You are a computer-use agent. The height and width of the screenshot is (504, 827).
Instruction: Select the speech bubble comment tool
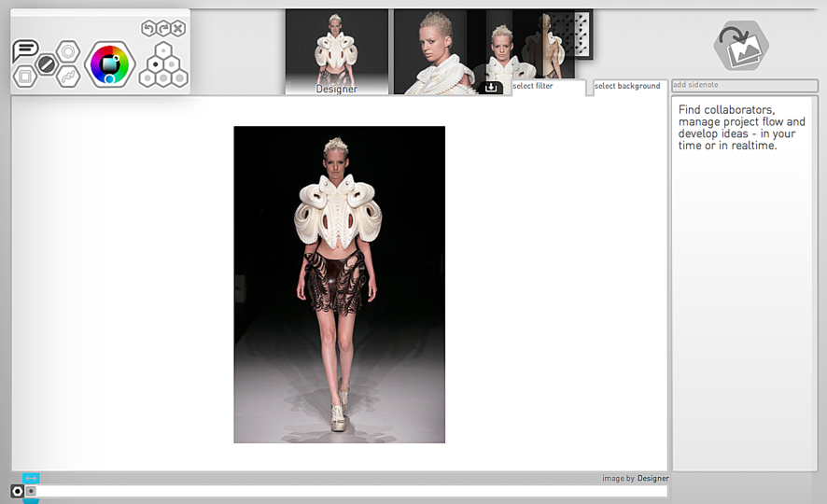[x=25, y=50]
